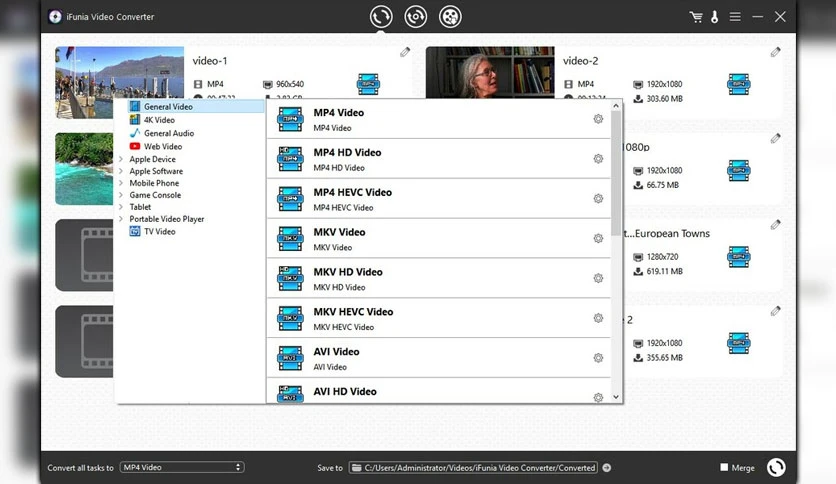This screenshot has height=484, width=836.
Task: Click the format list scrollbar thumb
Action: click(x=616, y=173)
